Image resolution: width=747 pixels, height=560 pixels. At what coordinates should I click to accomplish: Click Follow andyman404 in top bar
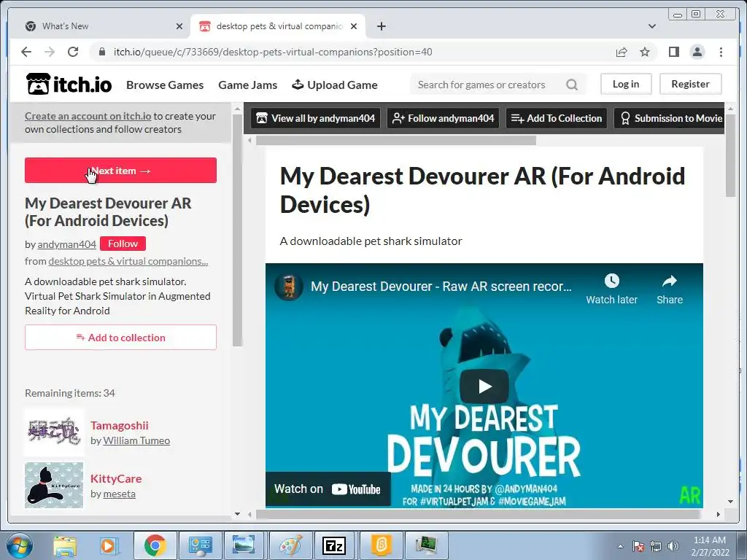[443, 118]
